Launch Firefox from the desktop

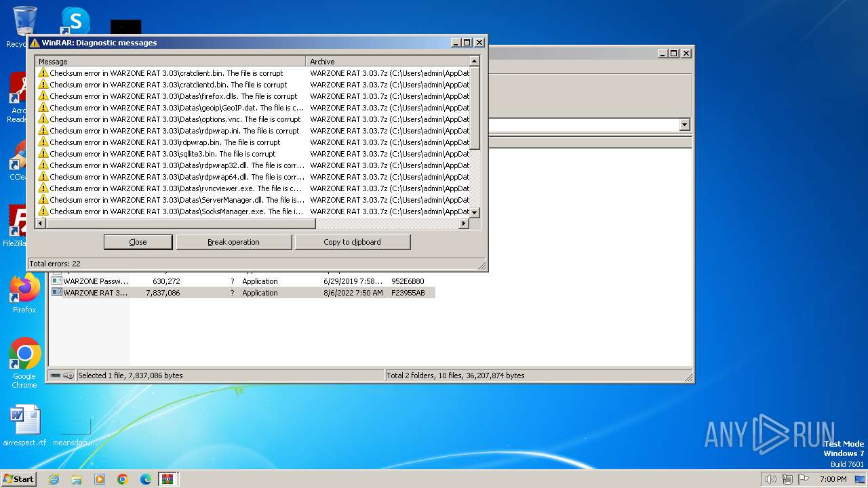(x=24, y=289)
